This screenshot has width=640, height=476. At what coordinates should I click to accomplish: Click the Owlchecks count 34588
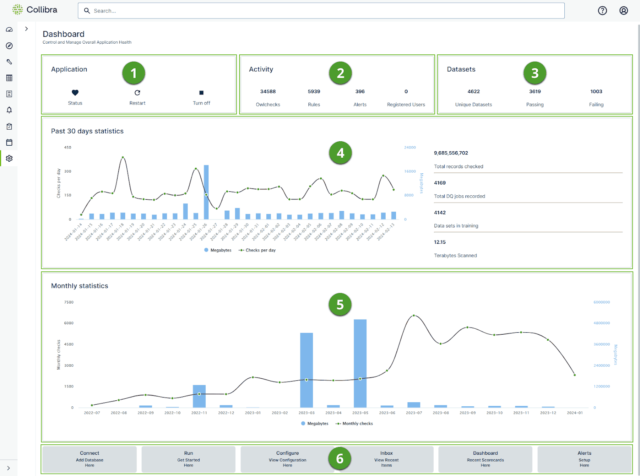point(268,91)
